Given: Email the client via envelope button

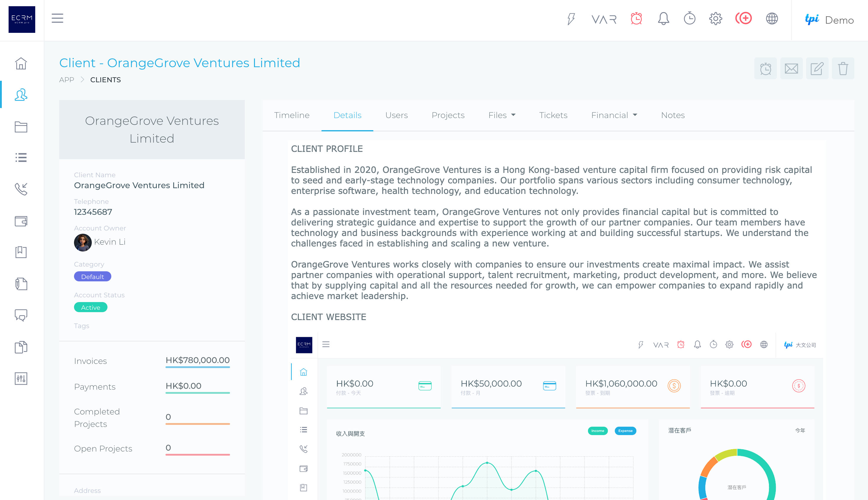Looking at the screenshot, I should point(791,68).
